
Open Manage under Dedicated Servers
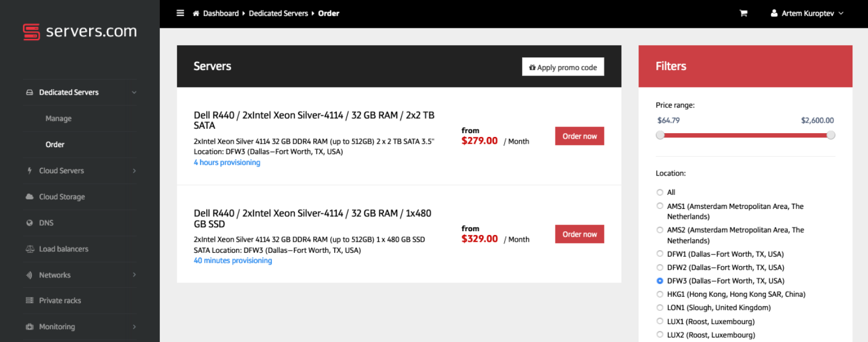pyautogui.click(x=58, y=119)
